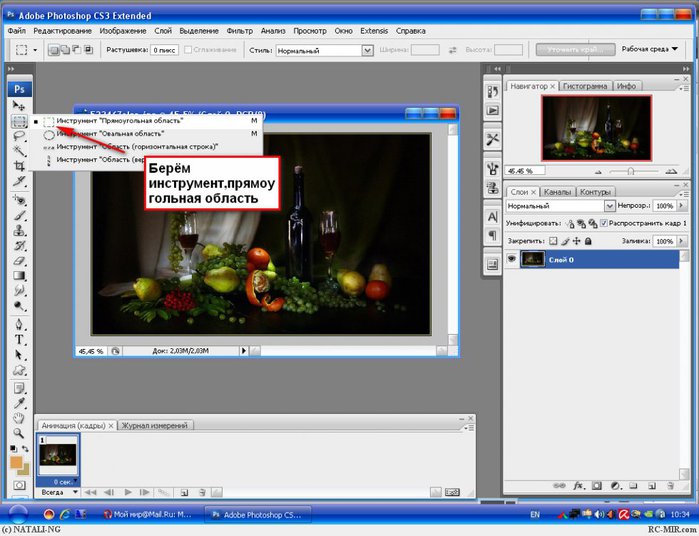Click the Navigator zoom slider handle

pos(630,171)
